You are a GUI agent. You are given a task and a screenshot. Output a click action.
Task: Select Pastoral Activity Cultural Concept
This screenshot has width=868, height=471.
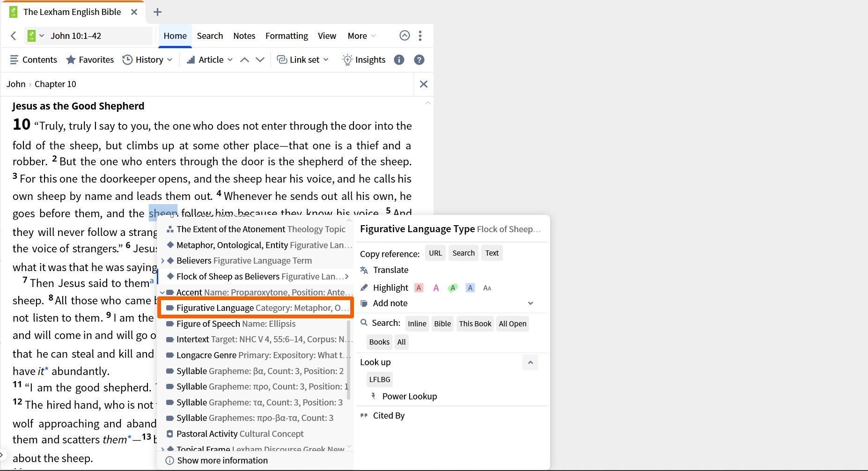point(256,434)
